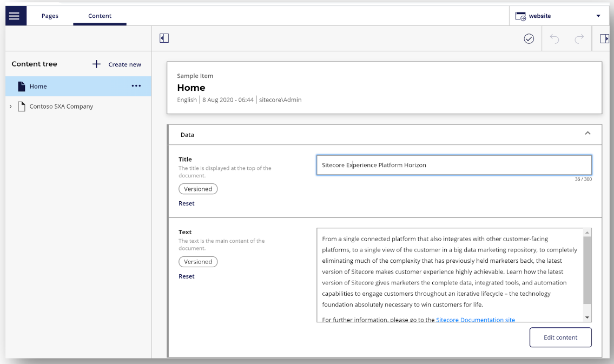Switch to the Pages tab
The height and width of the screenshot is (364, 614).
pos(50,16)
